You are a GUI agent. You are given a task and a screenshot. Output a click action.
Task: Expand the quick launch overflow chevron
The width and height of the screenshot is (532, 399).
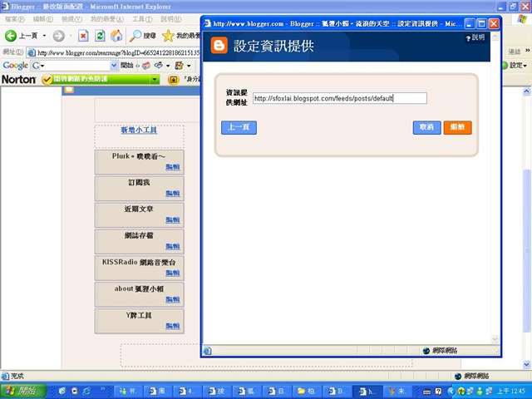click(103, 389)
